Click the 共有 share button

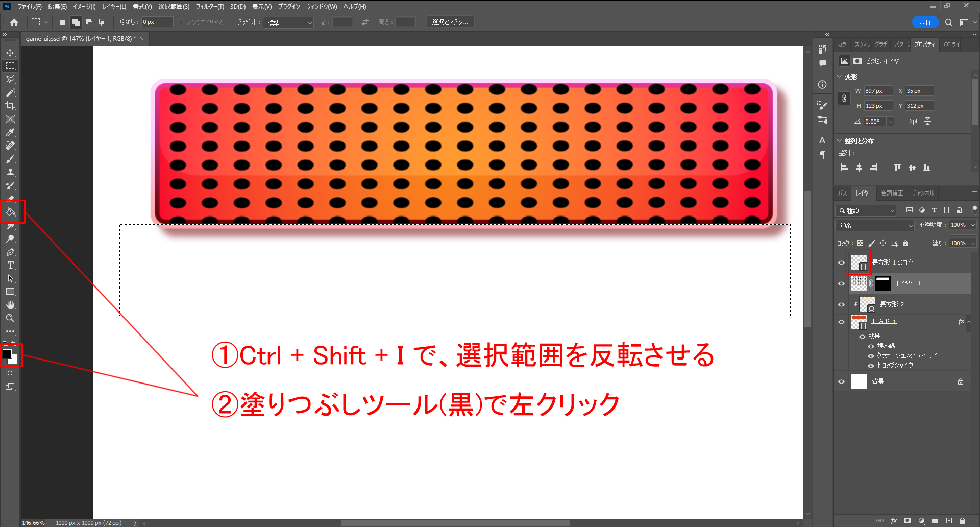tap(924, 22)
